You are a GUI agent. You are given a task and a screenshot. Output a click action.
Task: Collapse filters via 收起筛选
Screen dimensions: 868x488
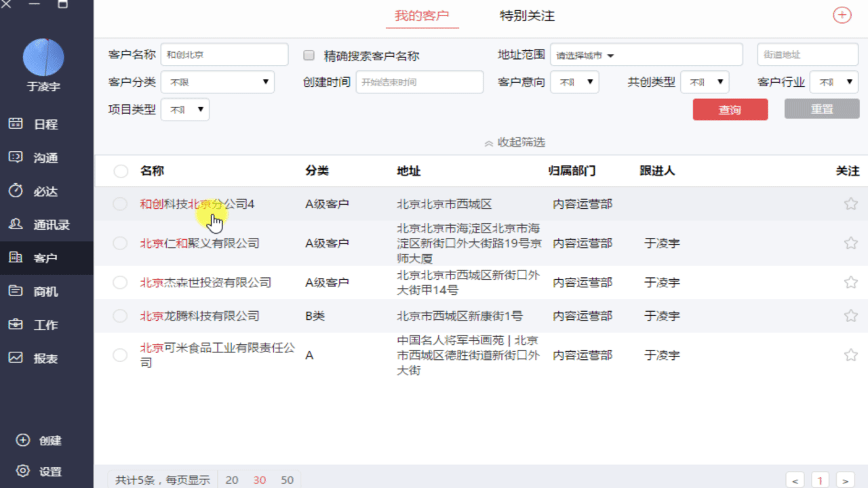tap(514, 142)
